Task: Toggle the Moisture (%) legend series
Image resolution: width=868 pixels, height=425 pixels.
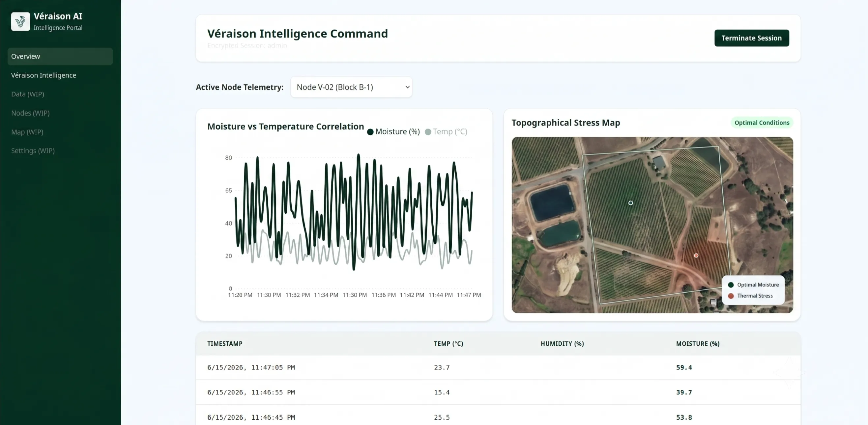Action: [x=393, y=132]
